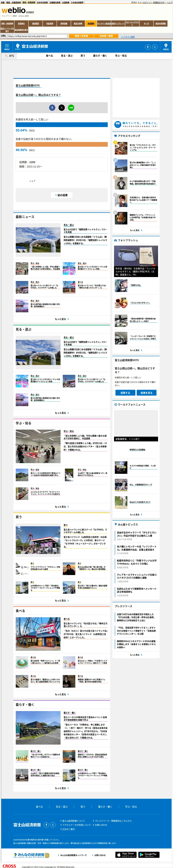Click the 英語→日本語 translate button
The width and height of the screenshot is (173, 868).
point(81,36)
